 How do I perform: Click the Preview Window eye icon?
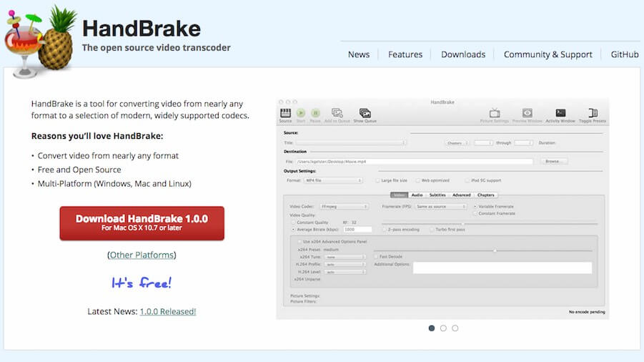click(x=527, y=113)
